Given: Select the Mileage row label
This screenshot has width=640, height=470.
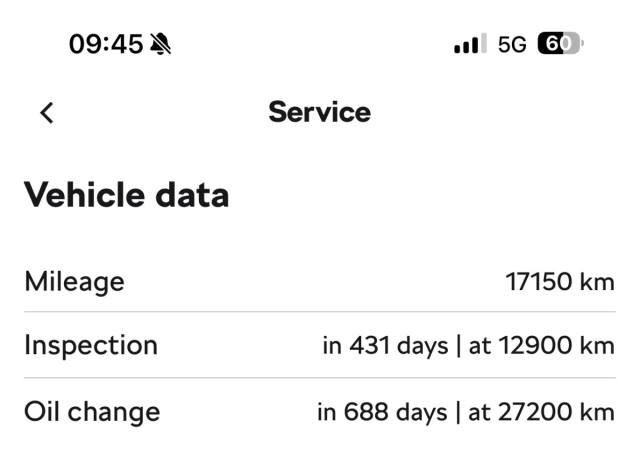Looking at the screenshot, I should 74,281.
